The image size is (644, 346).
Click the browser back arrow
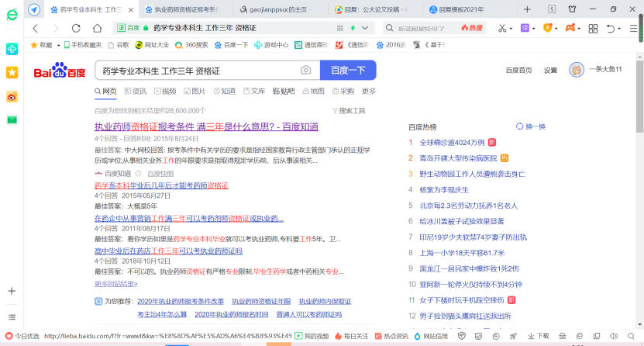click(x=36, y=28)
